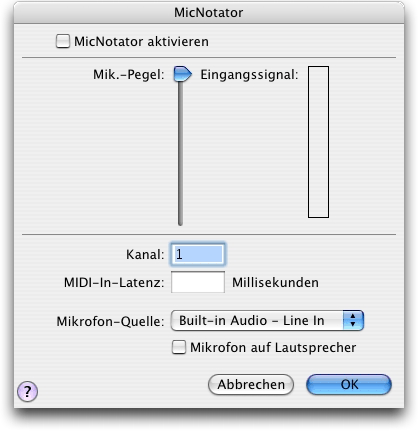Click the Mikrofon auf Lautsprecher label
Screen dimensions: 418x431
pyautogui.click(x=273, y=348)
